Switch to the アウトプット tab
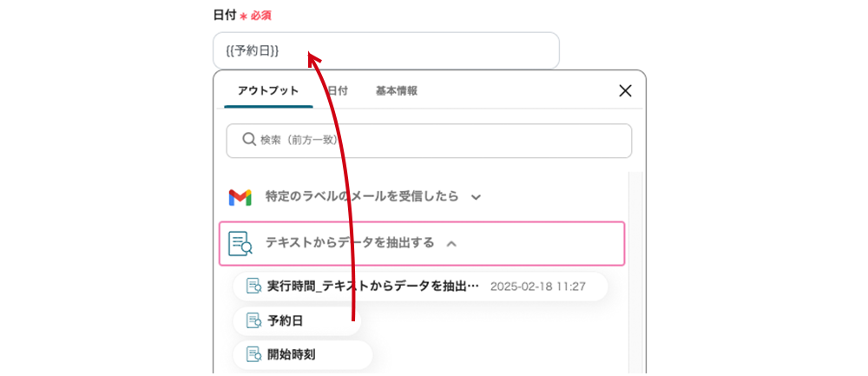The width and height of the screenshot is (868, 376). click(x=268, y=90)
